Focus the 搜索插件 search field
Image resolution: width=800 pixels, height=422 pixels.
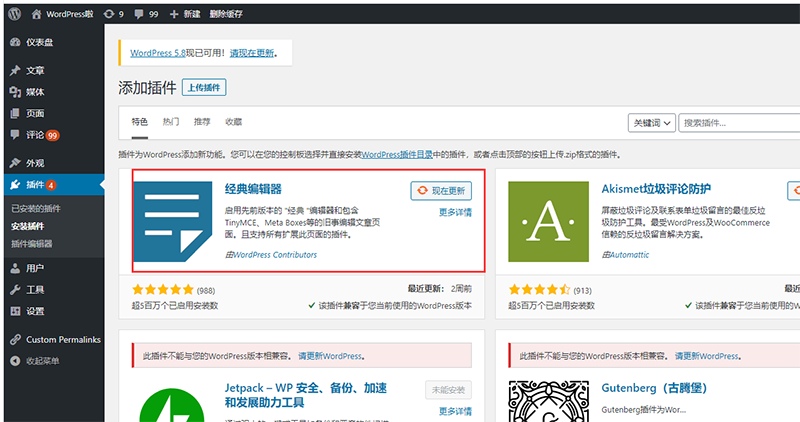739,123
